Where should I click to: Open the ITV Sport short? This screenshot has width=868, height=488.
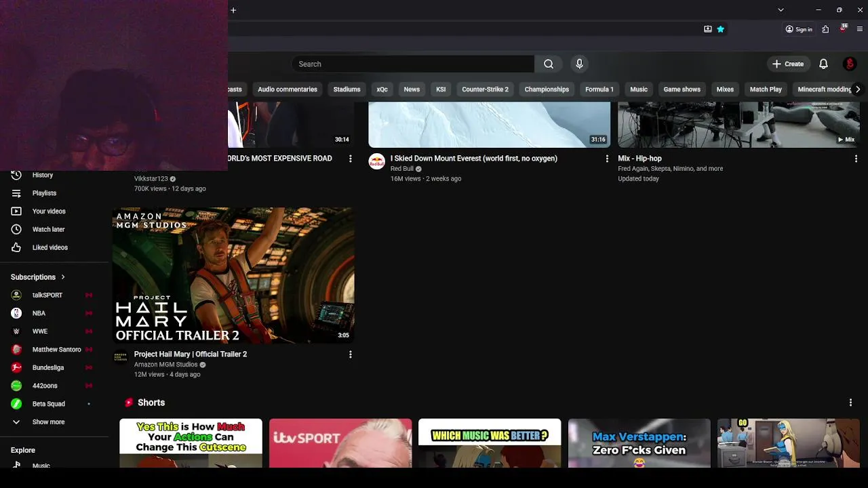(x=340, y=443)
